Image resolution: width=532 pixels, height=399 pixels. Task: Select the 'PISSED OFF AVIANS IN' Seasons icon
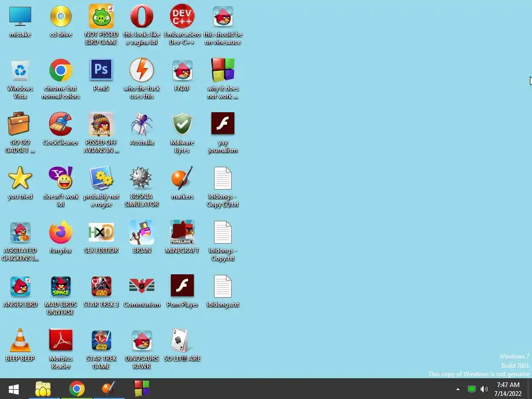click(101, 124)
